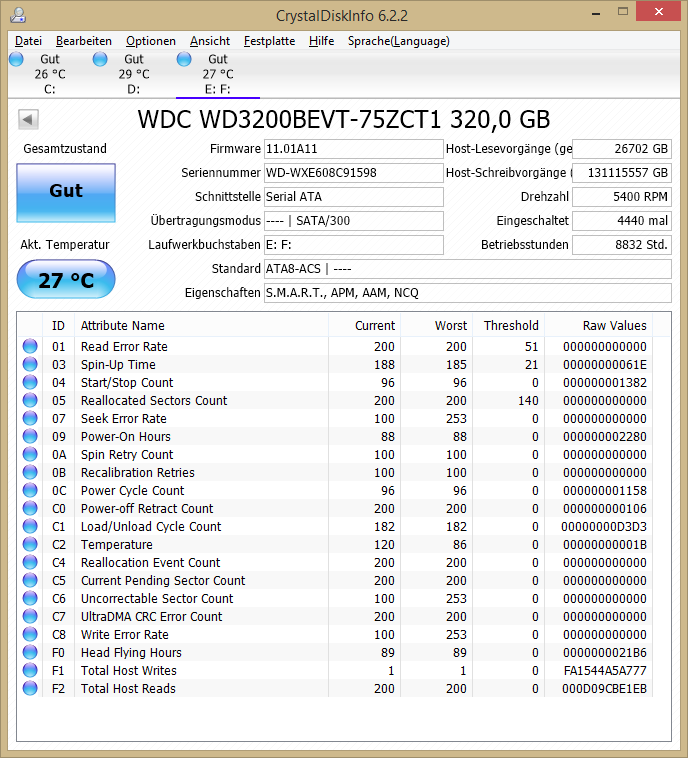The height and width of the screenshot is (758, 688).
Task: Click status orb for Power Cycle Count
Action: click(x=30, y=490)
